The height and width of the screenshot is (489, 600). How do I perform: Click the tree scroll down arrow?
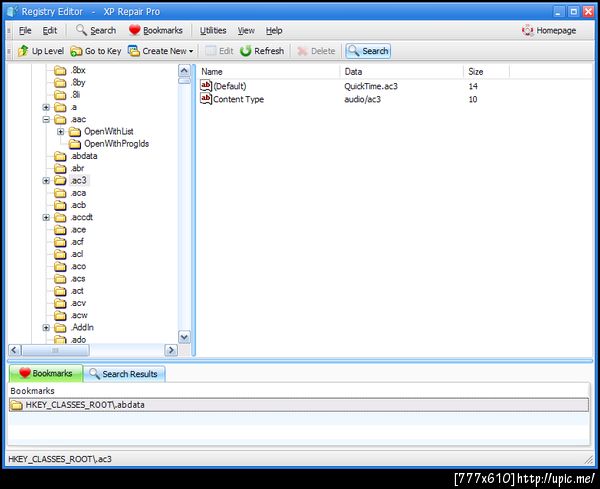(184, 337)
